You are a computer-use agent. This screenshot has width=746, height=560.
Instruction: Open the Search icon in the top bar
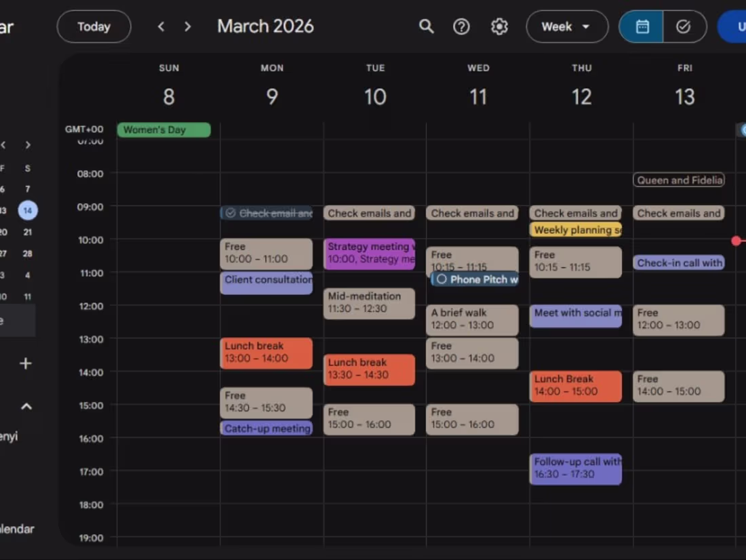coord(426,26)
